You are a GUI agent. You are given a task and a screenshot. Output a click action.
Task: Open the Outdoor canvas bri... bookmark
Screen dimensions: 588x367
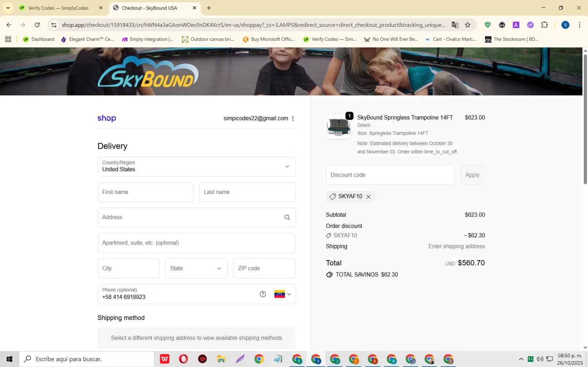[208, 39]
